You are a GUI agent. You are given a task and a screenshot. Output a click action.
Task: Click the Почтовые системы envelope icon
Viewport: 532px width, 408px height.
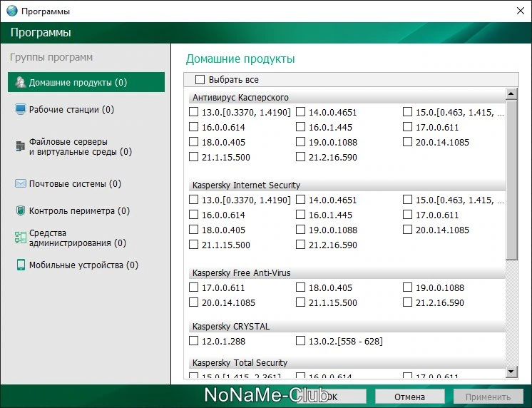point(21,183)
